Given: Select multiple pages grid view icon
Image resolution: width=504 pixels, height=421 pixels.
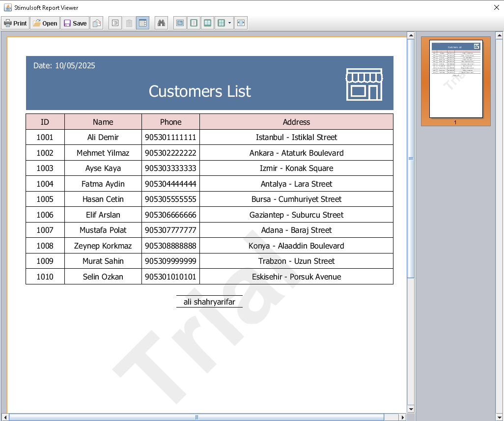Looking at the screenshot, I should tap(221, 23).
